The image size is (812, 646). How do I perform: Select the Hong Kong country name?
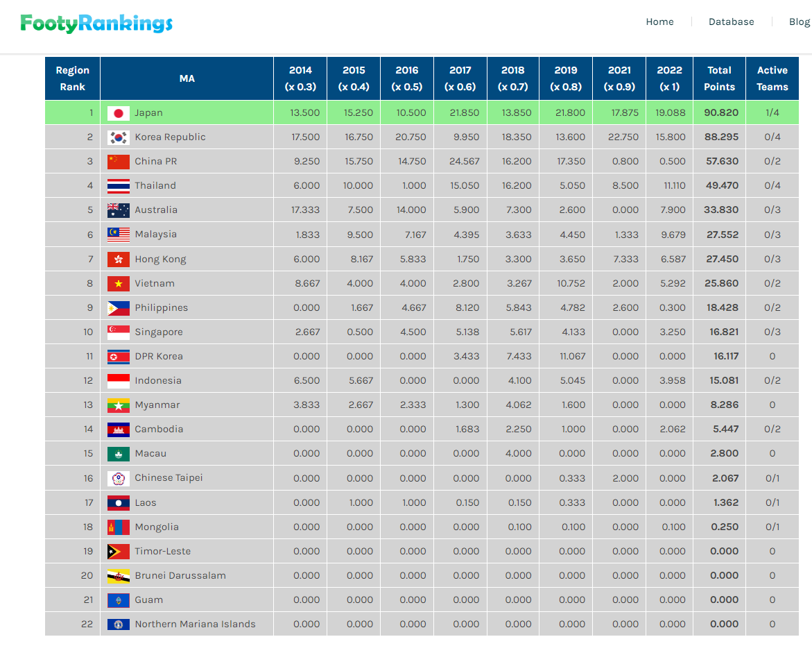coord(161,260)
